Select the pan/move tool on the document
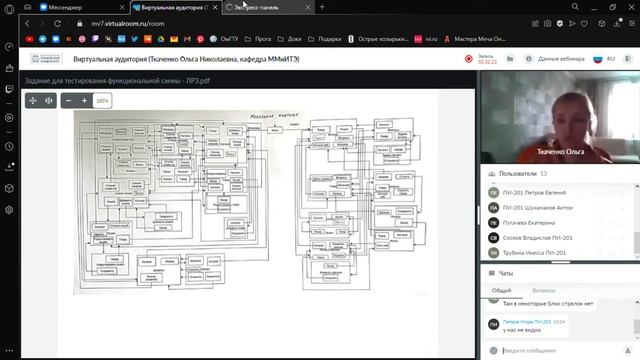 click(33, 100)
